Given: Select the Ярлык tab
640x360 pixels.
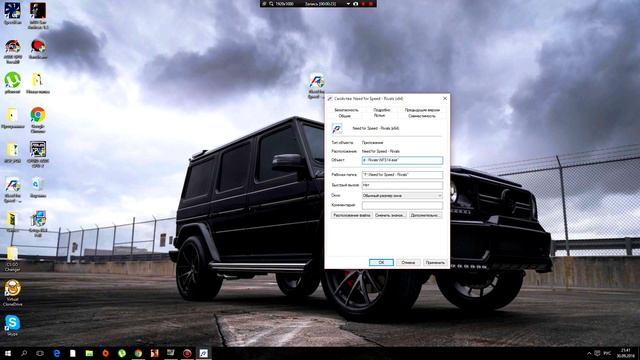Looking at the screenshot, I should [379, 116].
